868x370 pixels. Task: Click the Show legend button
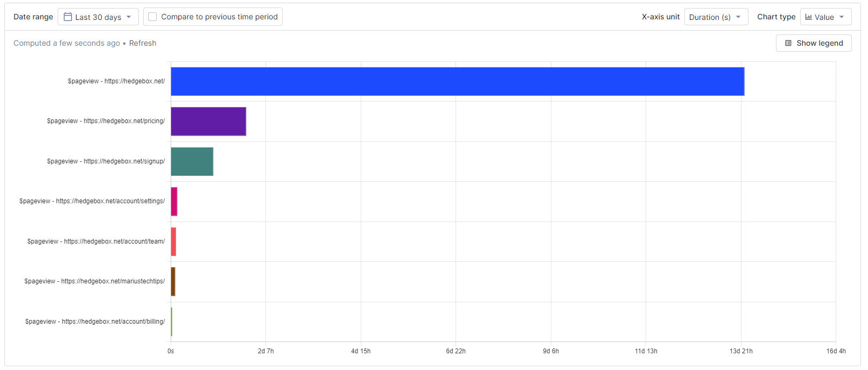pyautogui.click(x=814, y=42)
